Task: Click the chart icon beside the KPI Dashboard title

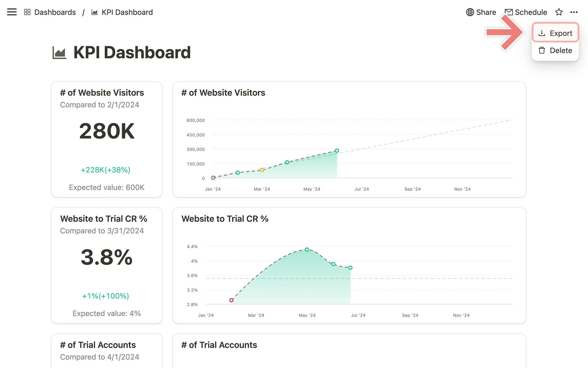Action: [x=59, y=52]
